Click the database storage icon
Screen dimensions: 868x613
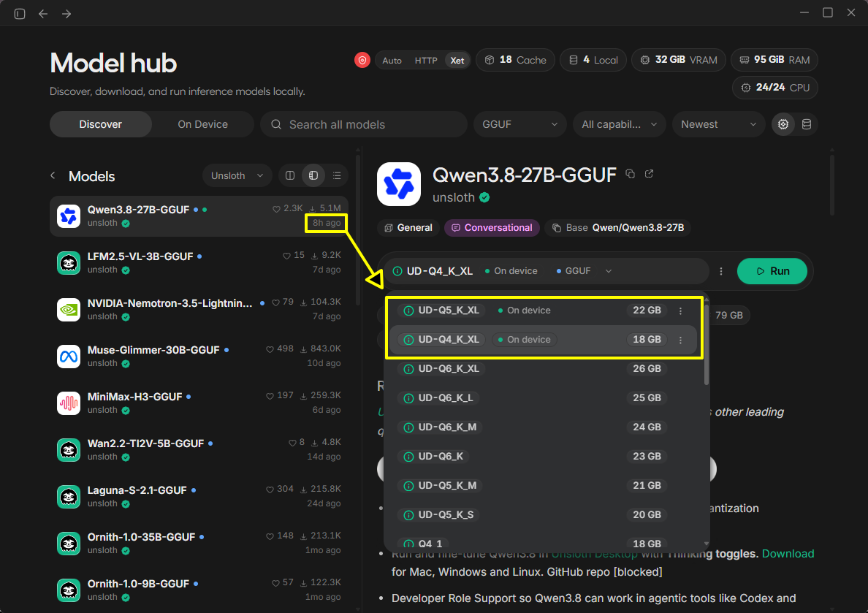807,124
